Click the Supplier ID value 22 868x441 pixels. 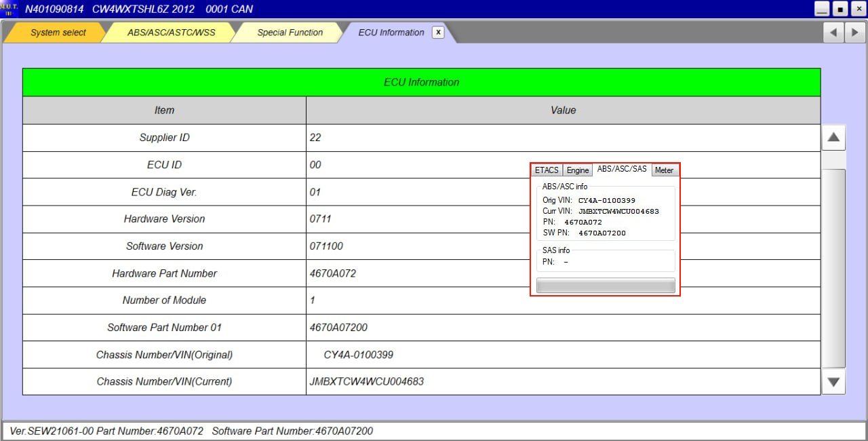coord(315,138)
